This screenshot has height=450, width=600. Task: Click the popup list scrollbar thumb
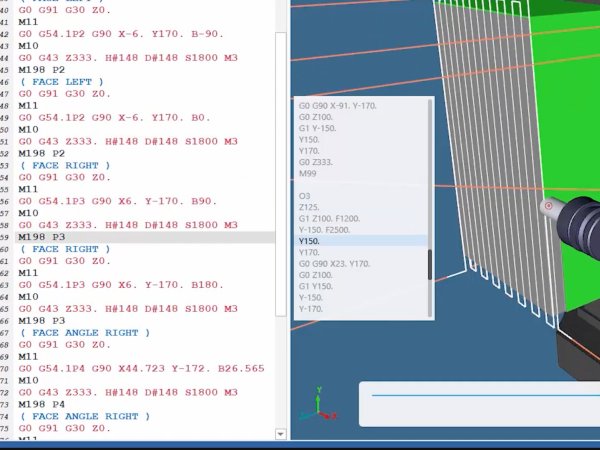click(x=430, y=264)
